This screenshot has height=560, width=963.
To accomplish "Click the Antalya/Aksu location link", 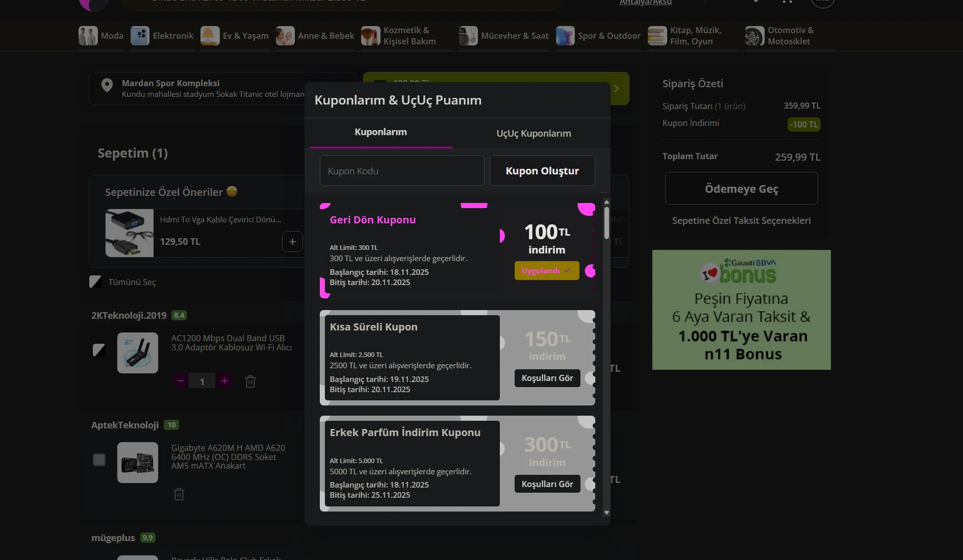I will click(x=646, y=3).
